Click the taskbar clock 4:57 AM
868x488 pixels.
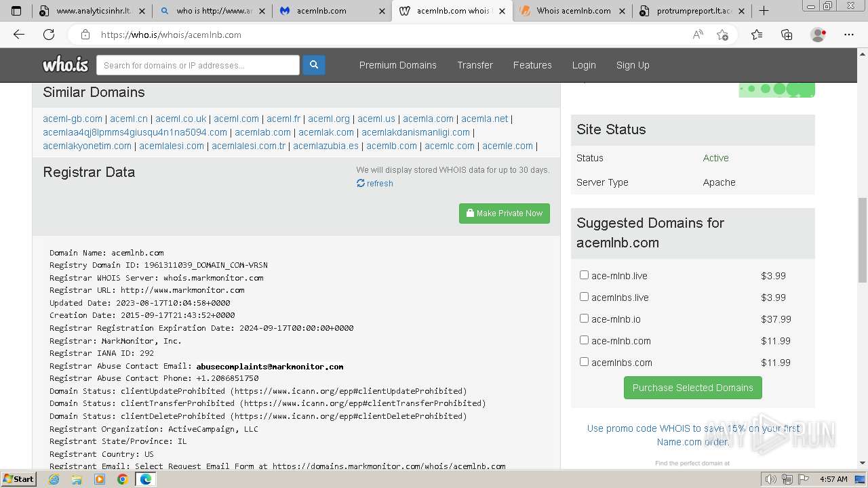[833, 479]
